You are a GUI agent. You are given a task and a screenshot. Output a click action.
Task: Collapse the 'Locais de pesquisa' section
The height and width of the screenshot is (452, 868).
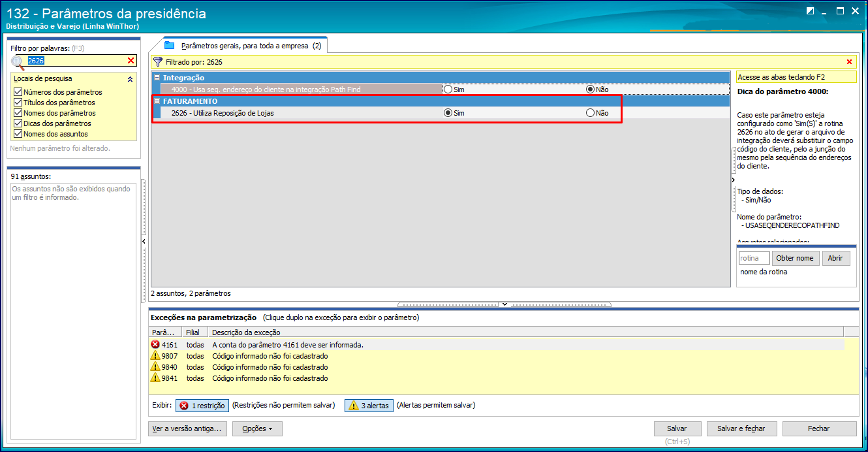130,79
